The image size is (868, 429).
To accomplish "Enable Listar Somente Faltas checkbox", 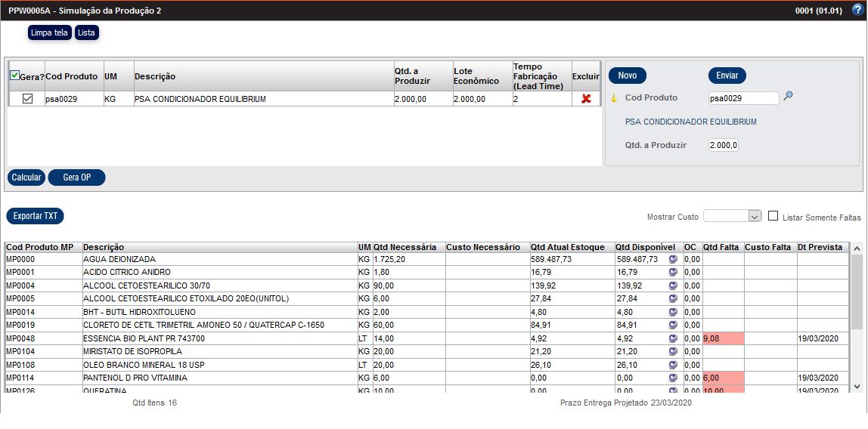I will pos(773,216).
